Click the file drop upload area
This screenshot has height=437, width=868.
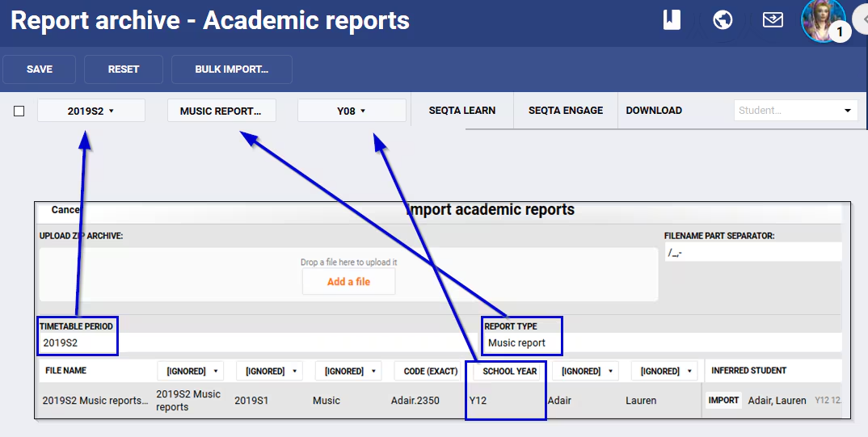point(349,275)
